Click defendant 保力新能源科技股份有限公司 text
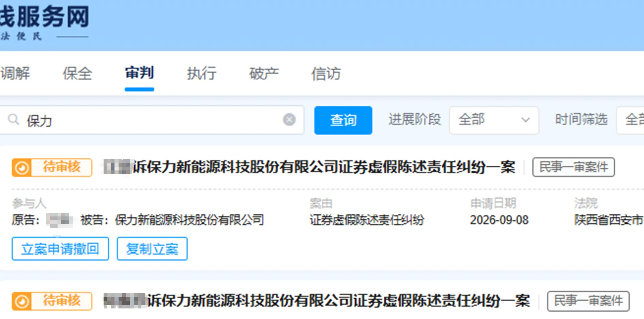Image resolution: width=644 pixels, height=319 pixels. pyautogui.click(x=189, y=220)
